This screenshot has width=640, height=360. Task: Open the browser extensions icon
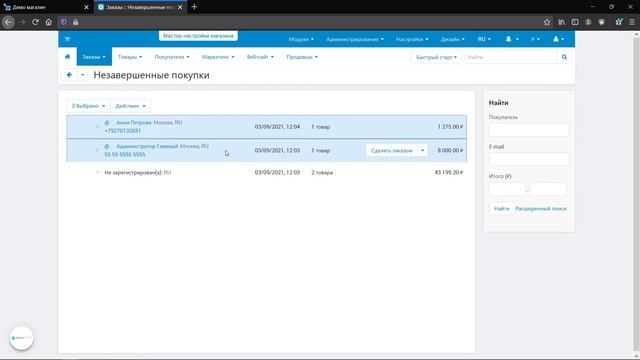(x=619, y=22)
